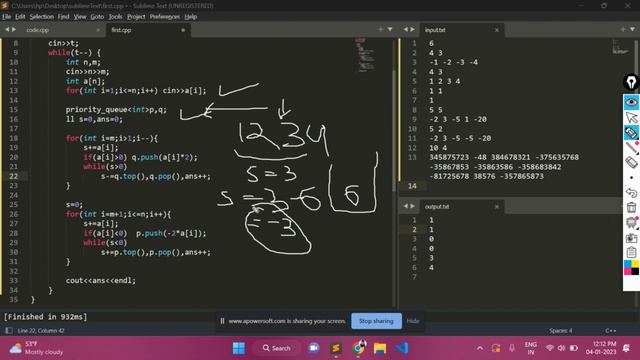Open the pen annotation tool at top of drawing toolbar
This screenshot has height=360, width=640.
tap(631, 82)
